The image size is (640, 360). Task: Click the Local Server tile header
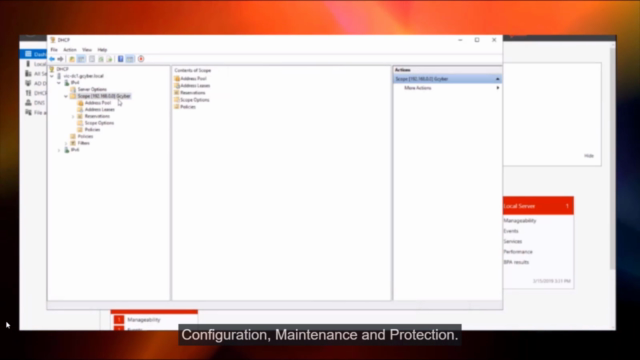click(538, 206)
